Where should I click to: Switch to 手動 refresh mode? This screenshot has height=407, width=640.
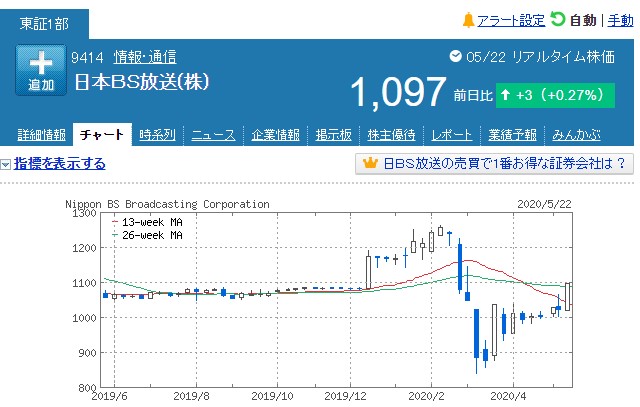[620, 20]
